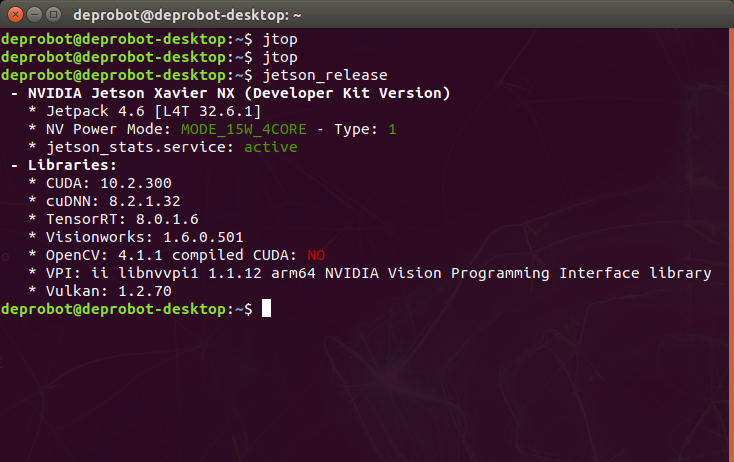This screenshot has width=734, height=462.
Task: Click the green 'active' service status
Action: tap(271, 147)
